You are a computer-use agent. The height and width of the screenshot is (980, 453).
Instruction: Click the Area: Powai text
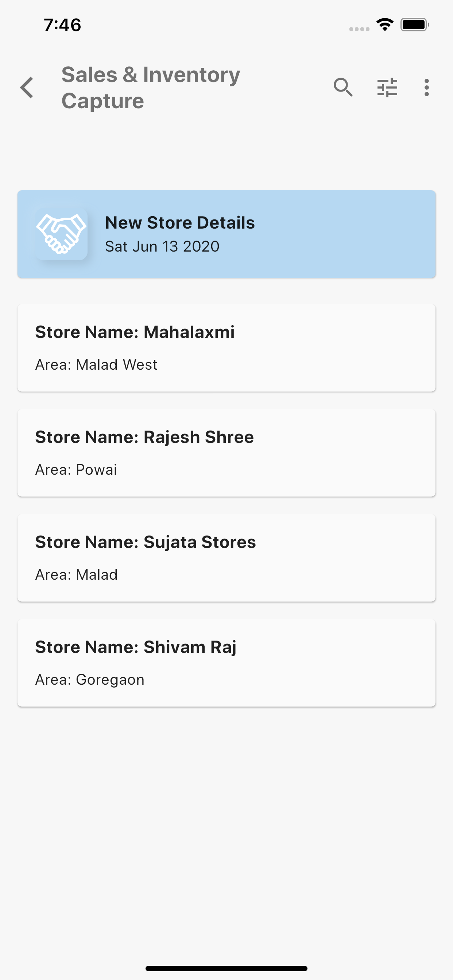click(x=76, y=470)
